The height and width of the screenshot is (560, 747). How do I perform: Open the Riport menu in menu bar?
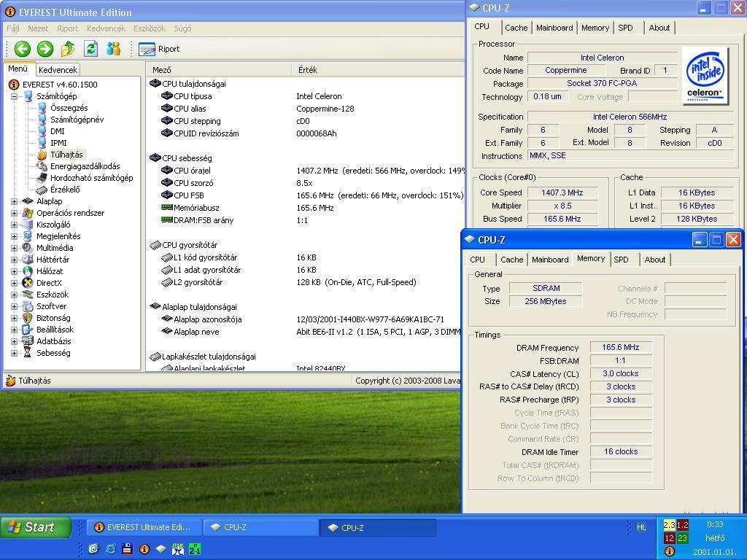tap(67, 28)
